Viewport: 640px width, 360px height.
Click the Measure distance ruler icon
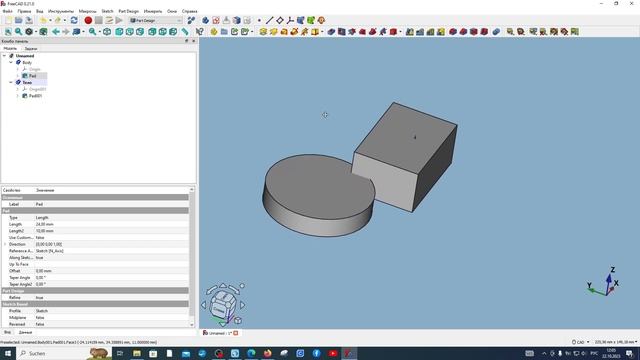[185, 31]
